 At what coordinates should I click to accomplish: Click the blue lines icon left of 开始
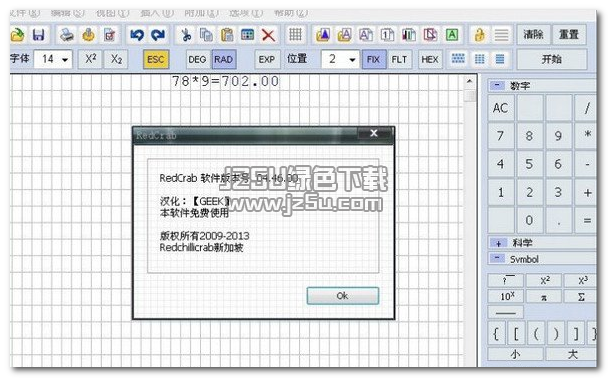(500, 59)
